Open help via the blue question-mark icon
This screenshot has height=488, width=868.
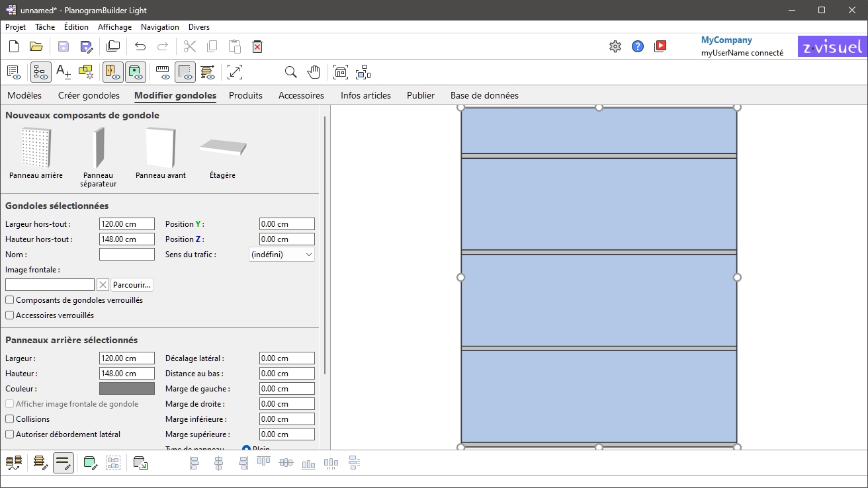[638, 46]
